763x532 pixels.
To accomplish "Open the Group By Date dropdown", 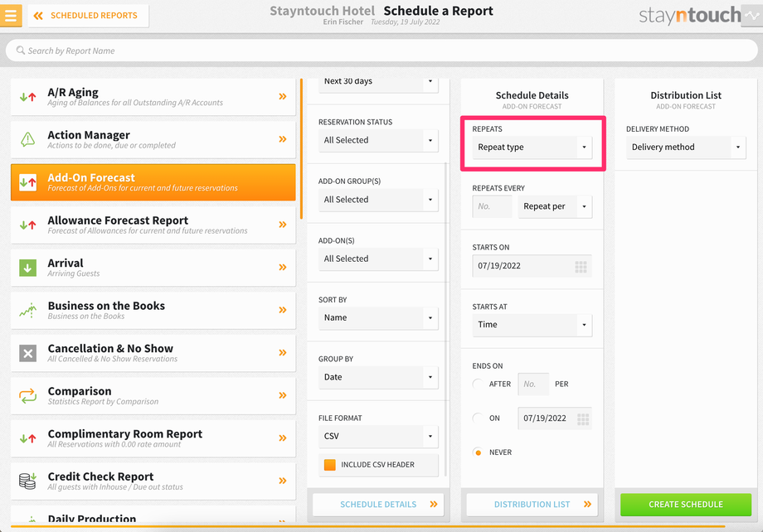I will coord(378,377).
